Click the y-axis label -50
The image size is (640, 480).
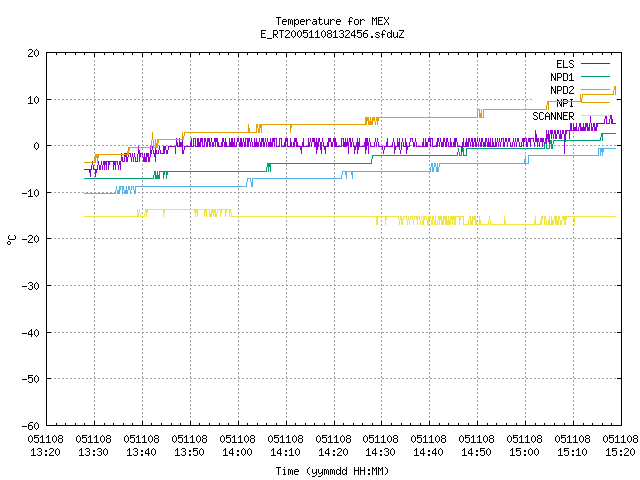(x=31, y=379)
